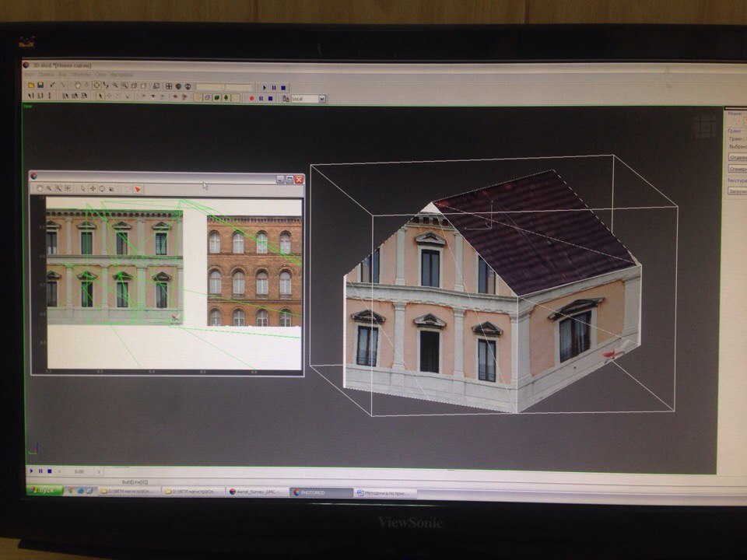Click the pink facade texture image in the texture window
This screenshot has width=747, height=560.
[x=114, y=267]
